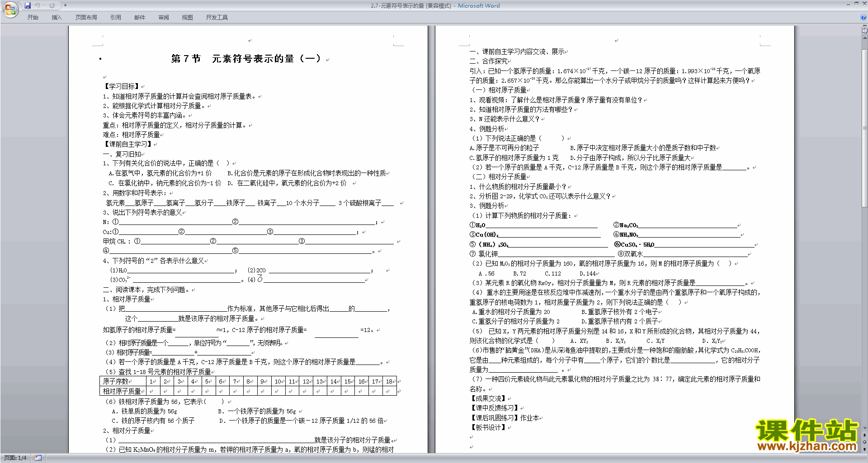Image resolution: width=868 pixels, height=463 pixels.
Task: Open the 视图 ribbon tab
Action: pos(188,18)
